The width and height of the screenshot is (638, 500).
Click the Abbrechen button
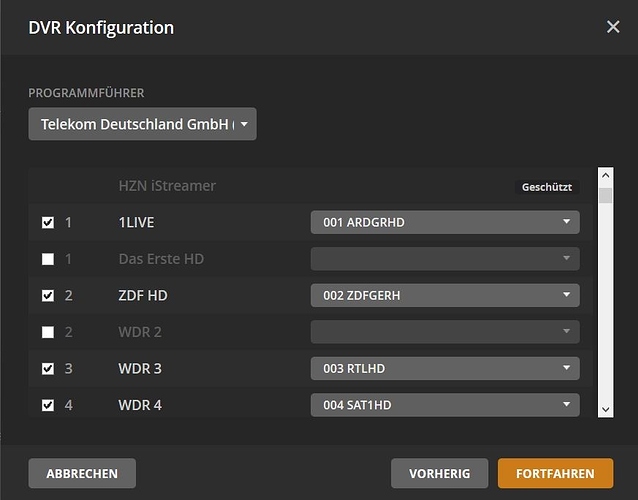pyautogui.click(x=82, y=473)
